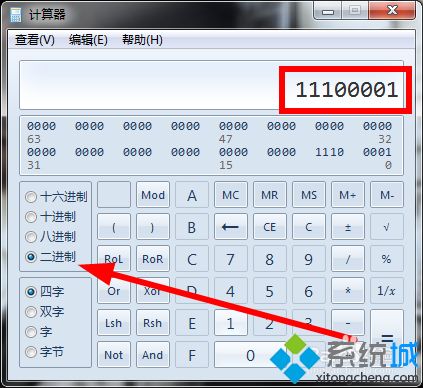This screenshot has height=388, width=423.
Task: Click the number 6 key
Action: 309,291
